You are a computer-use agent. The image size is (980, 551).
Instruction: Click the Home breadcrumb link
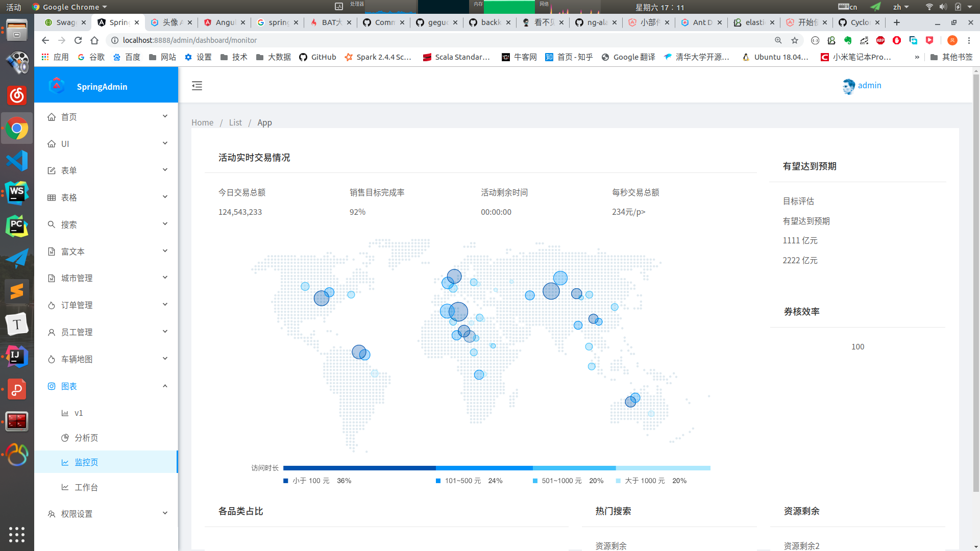pyautogui.click(x=202, y=122)
